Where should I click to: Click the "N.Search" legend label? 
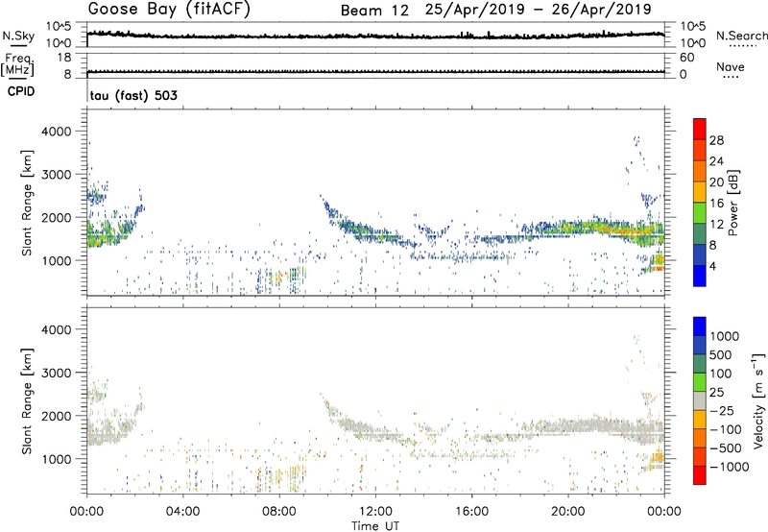[x=742, y=36]
